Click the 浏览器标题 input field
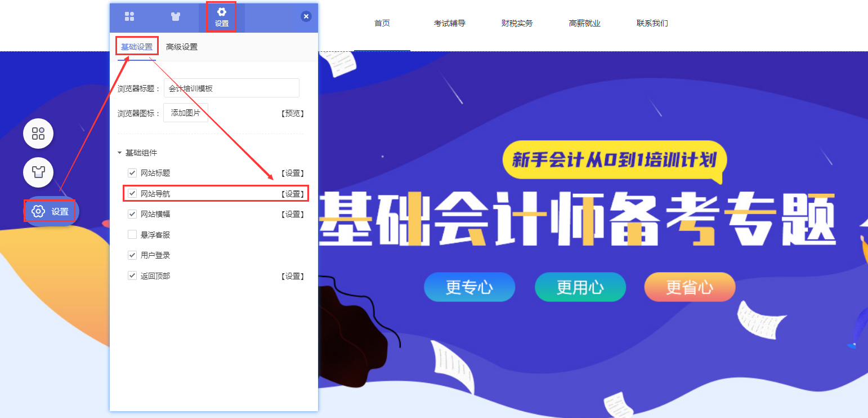Screen dimensions: 868x418 231,88
